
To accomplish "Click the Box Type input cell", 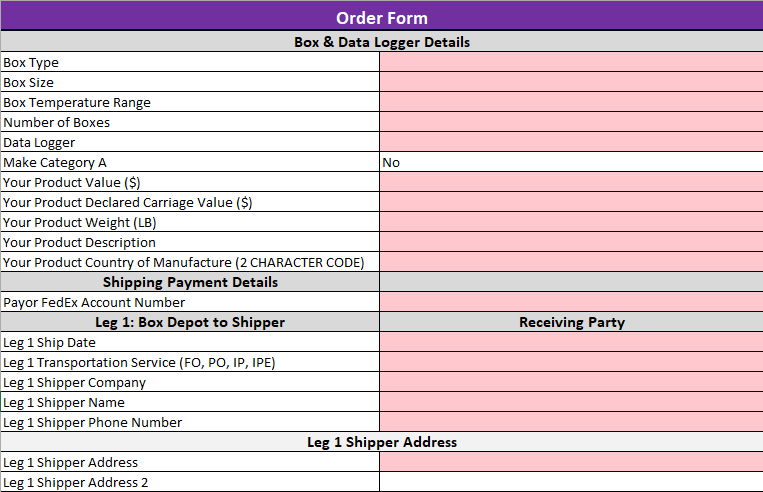I will (x=570, y=62).
